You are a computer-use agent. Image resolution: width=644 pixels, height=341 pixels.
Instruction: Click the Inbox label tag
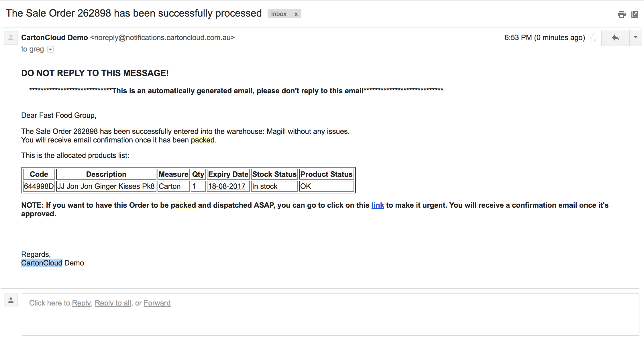[279, 14]
